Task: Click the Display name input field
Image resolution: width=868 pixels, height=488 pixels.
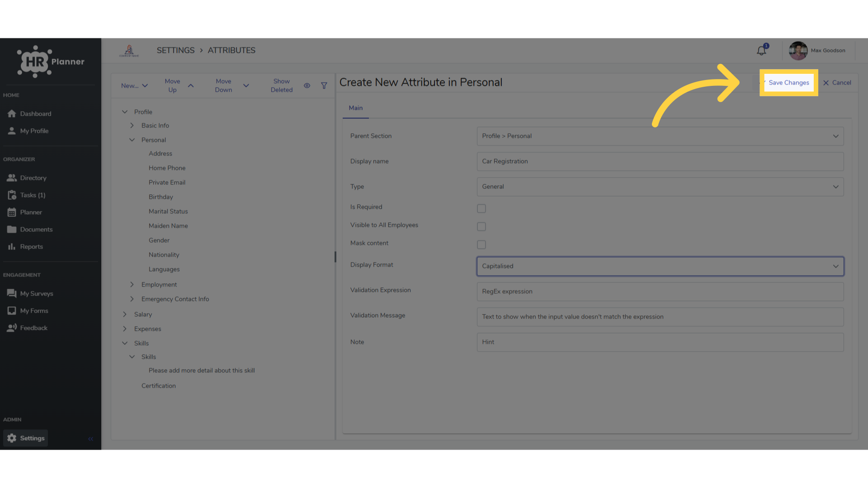Action: [660, 161]
